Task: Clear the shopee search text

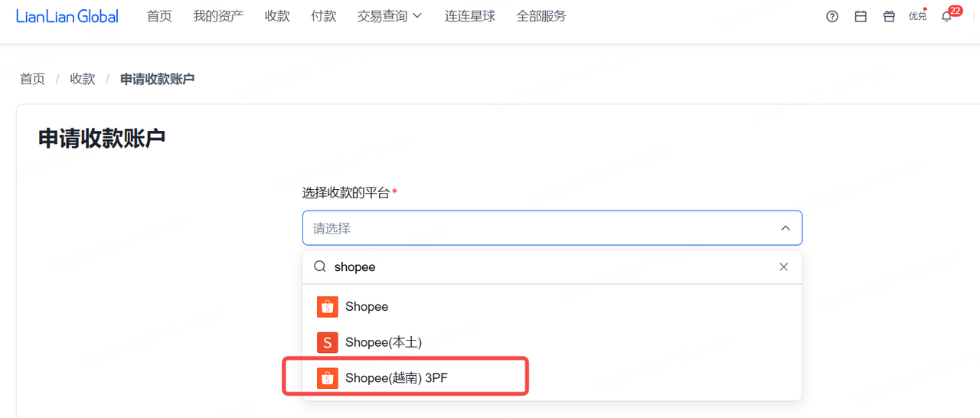Action: 783,267
